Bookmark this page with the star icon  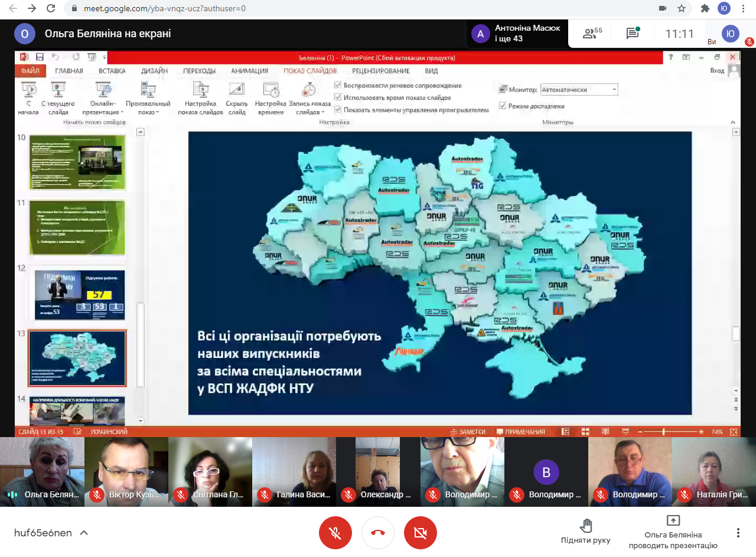click(682, 8)
